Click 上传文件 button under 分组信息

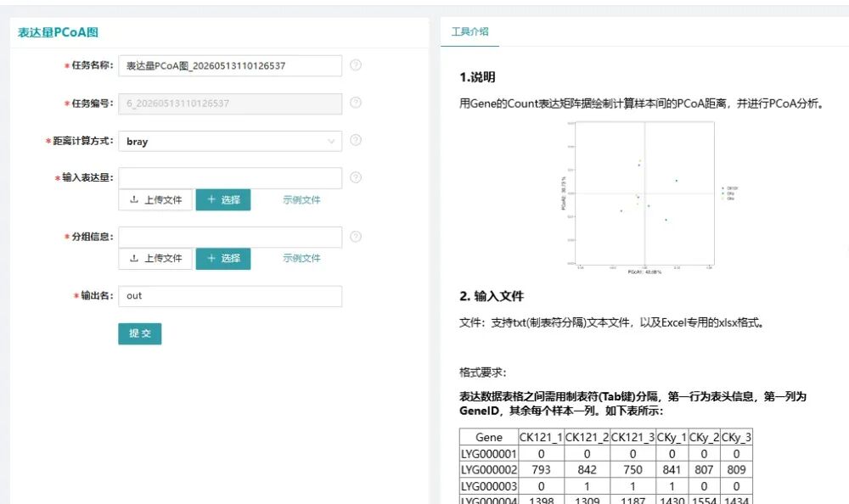155,258
